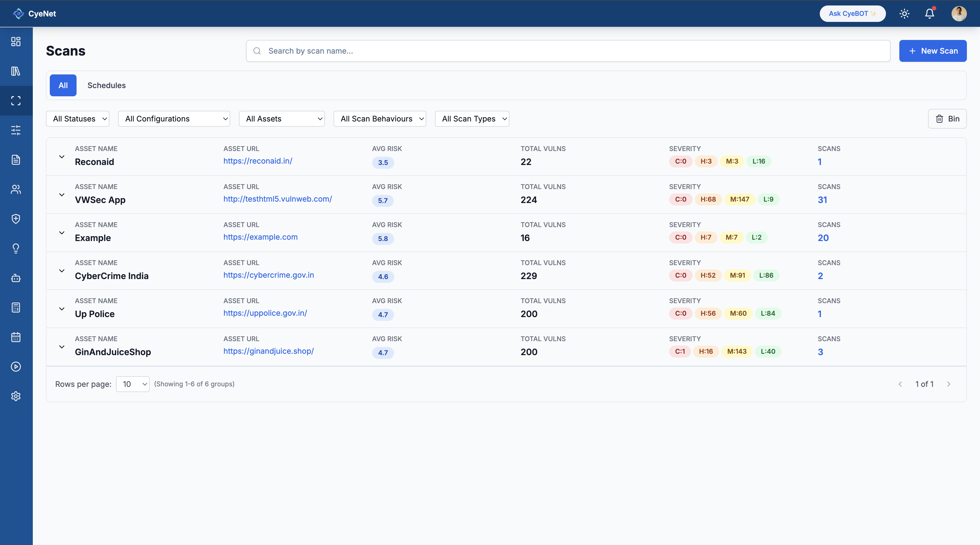Switch to the Schedules tab

pyautogui.click(x=106, y=85)
